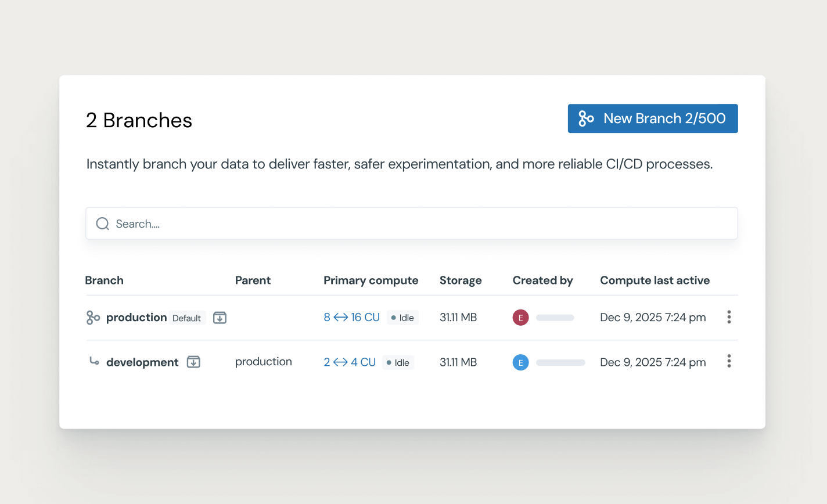Click the redacted creator name on development row
The height and width of the screenshot is (504, 827).
pyautogui.click(x=560, y=362)
